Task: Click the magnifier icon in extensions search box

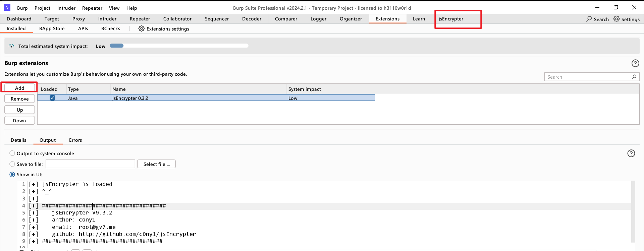Action: tap(634, 77)
